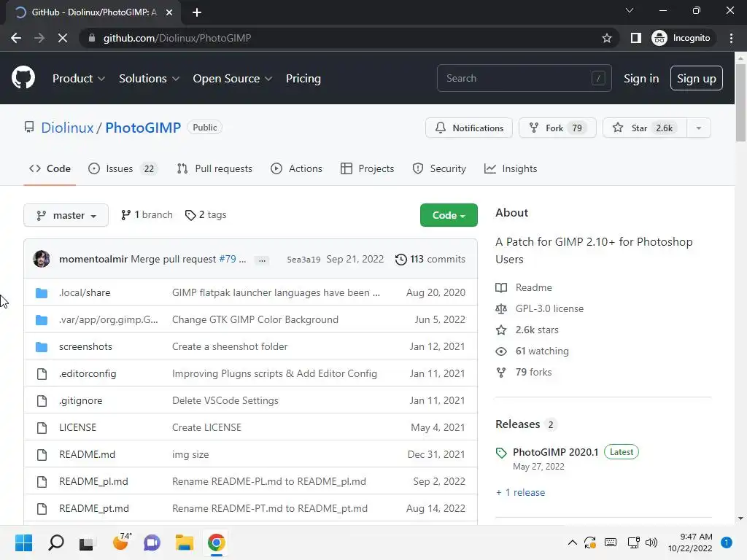Click the Sign up button
747x560 pixels.
696,79
